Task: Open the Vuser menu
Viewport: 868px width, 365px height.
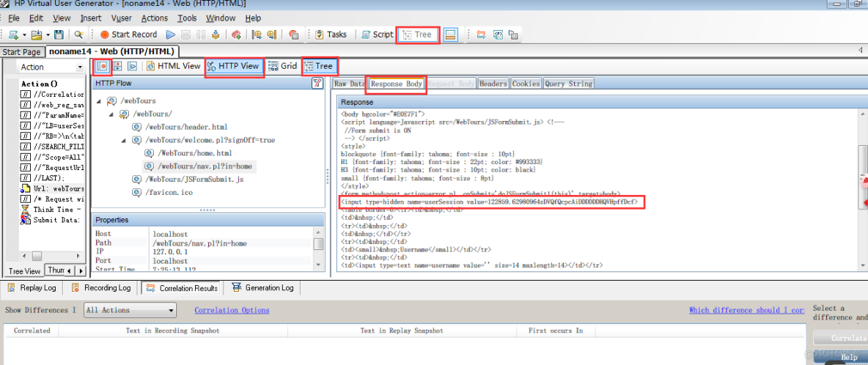Action: pos(121,18)
